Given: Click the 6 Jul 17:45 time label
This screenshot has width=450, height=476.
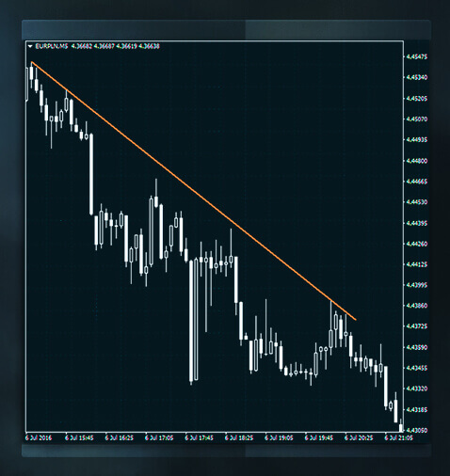Looking at the screenshot, I should click(x=199, y=437).
